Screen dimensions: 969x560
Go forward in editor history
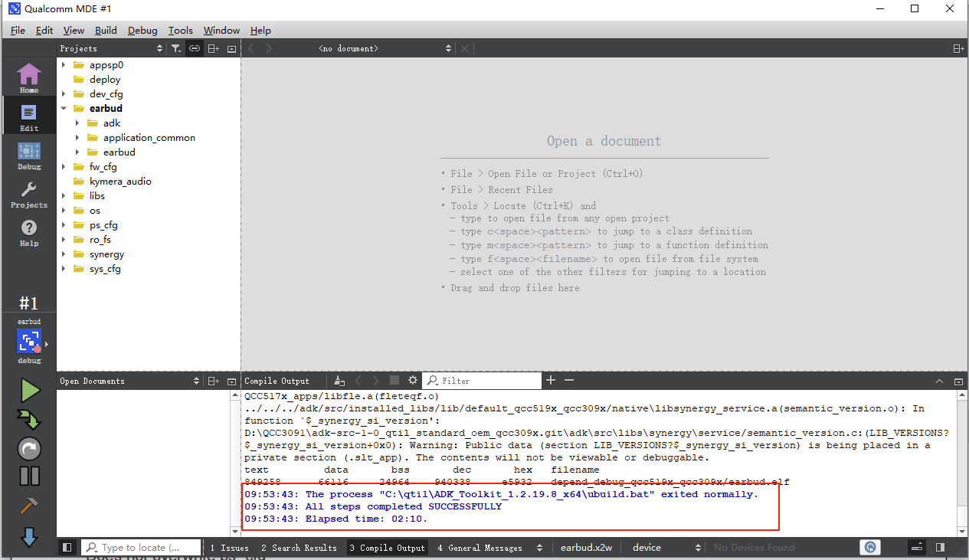(269, 48)
